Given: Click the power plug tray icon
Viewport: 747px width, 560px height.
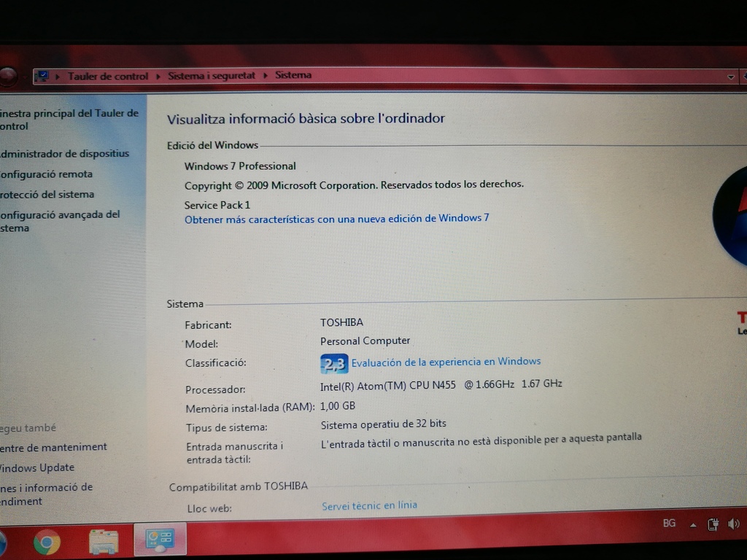Looking at the screenshot, I should (713, 524).
